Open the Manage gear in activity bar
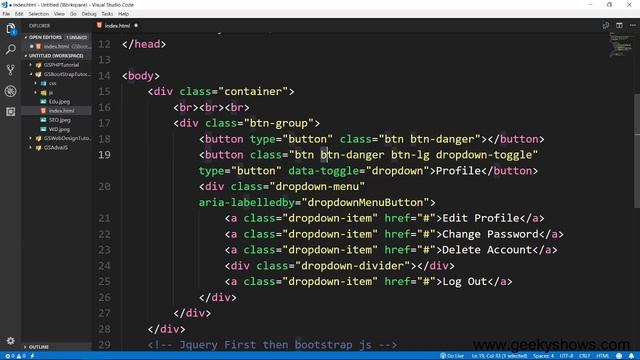640x360 pixels. tap(11, 340)
